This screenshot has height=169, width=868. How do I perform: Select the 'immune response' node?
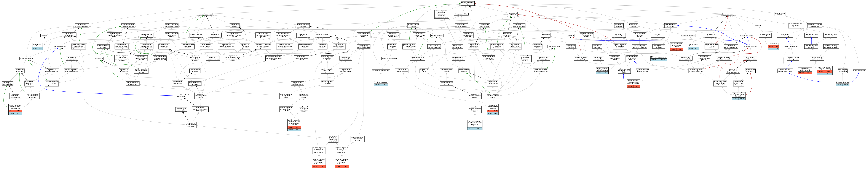437,35
